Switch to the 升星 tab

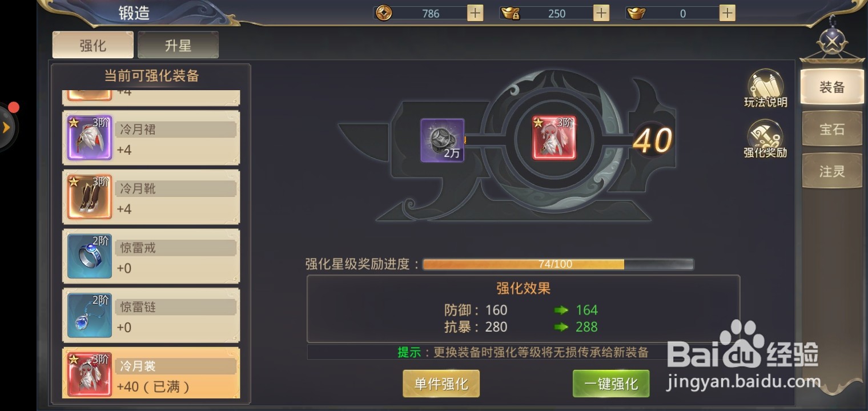click(x=178, y=45)
